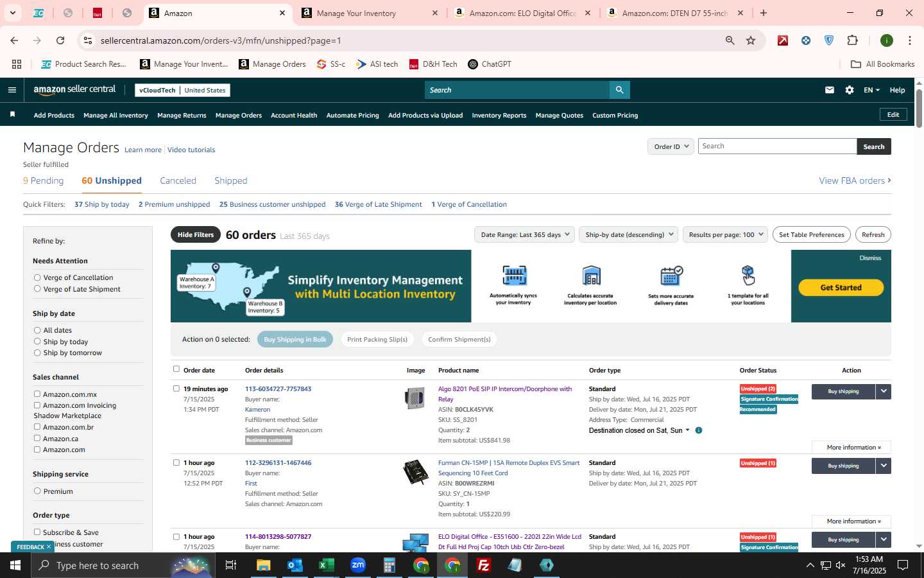Screen dimensions: 924x578
Task: Select Verge of Late Shipment radio filter
Action: pyautogui.click(x=37, y=289)
